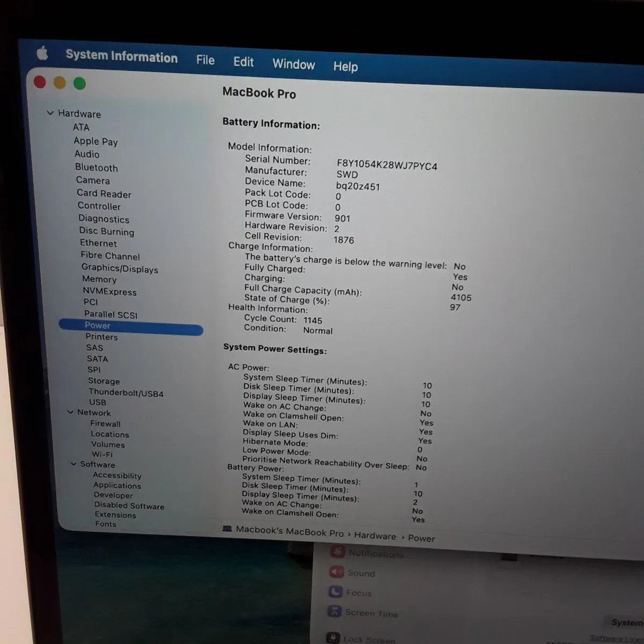Click the Condition value Normal
Viewport: 644px width, 644px height.
tap(318, 331)
